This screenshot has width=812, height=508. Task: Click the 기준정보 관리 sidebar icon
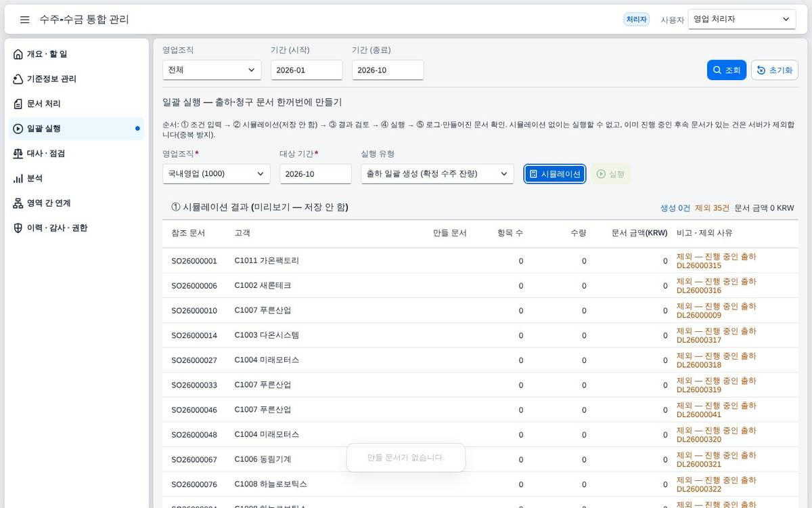point(18,79)
